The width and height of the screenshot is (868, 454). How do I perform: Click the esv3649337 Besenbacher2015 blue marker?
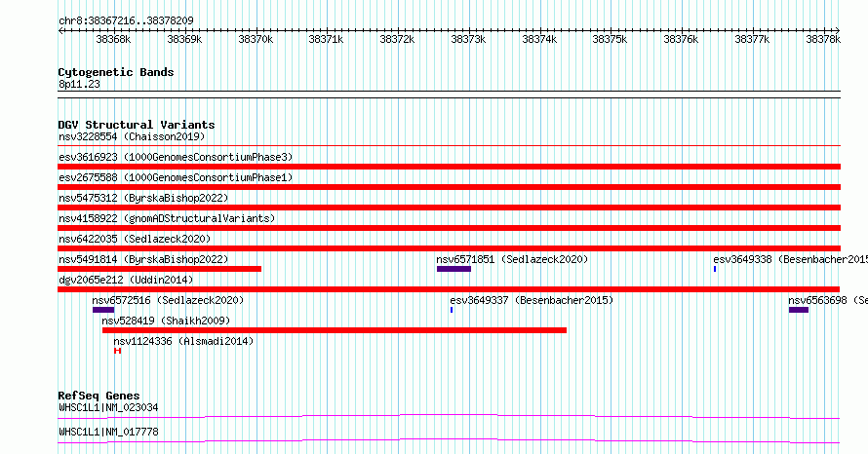point(452,310)
